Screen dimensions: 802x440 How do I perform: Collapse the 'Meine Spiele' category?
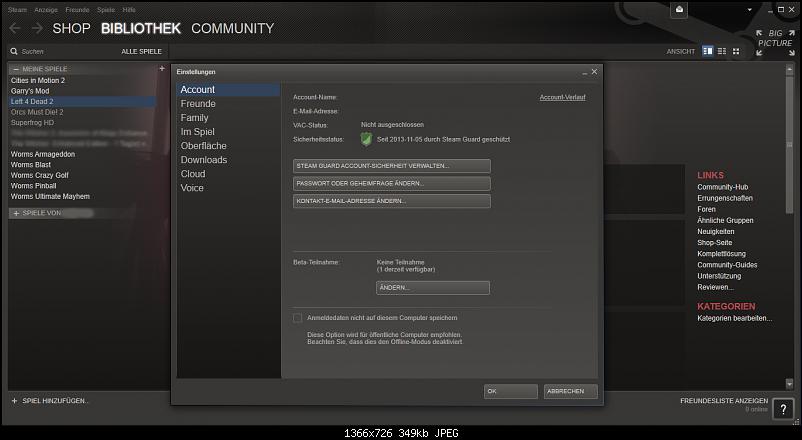click(x=14, y=69)
